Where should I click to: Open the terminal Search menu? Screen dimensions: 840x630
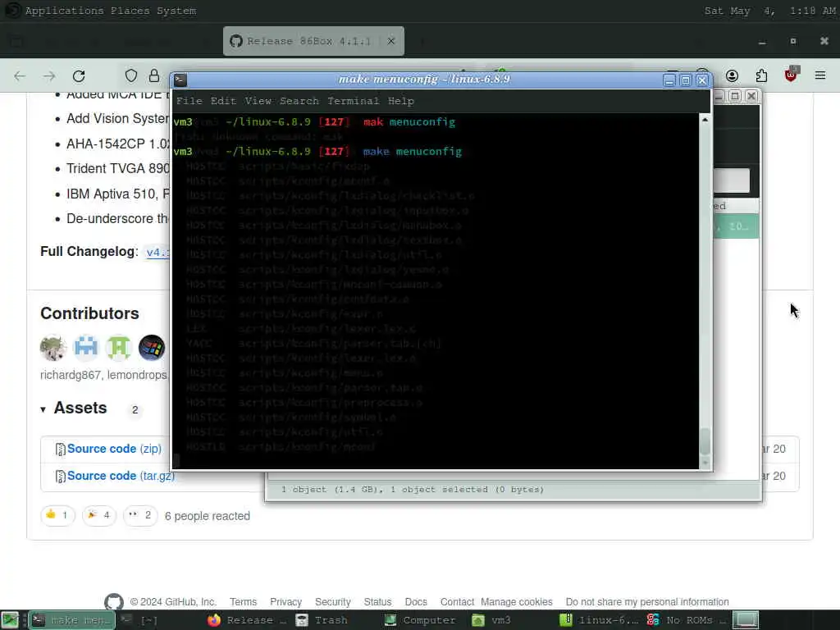pos(299,101)
